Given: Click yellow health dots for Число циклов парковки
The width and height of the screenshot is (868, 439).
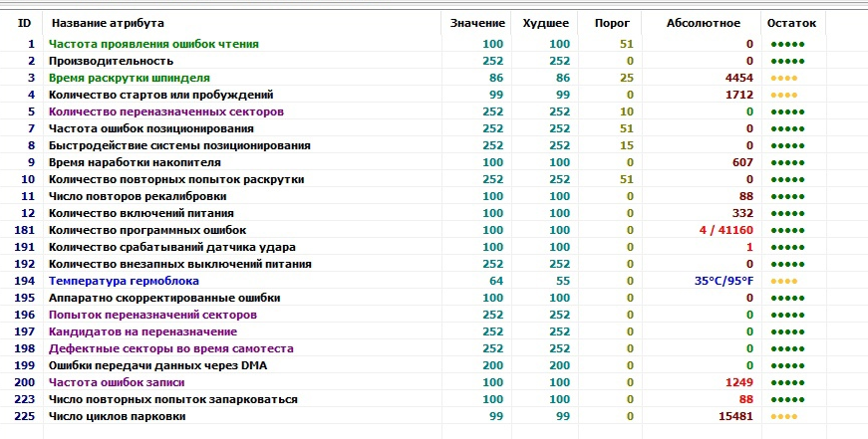Looking at the screenshot, I should click(x=784, y=416).
